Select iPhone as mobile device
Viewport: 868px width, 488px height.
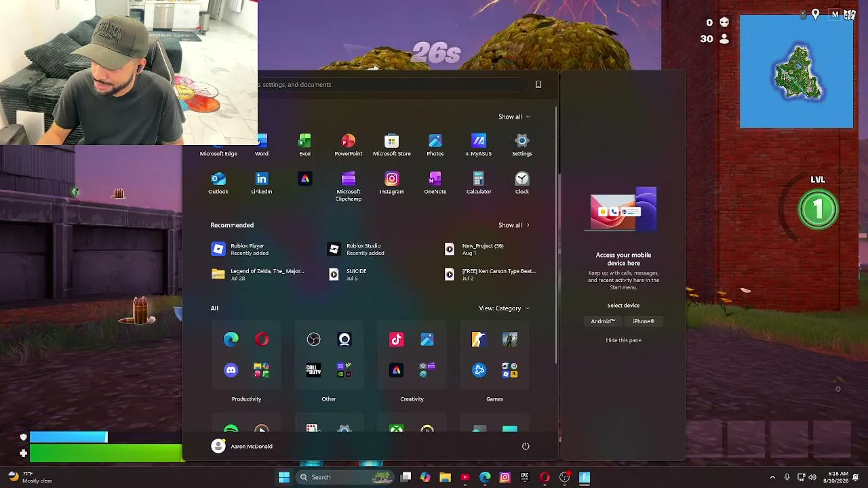click(x=644, y=321)
